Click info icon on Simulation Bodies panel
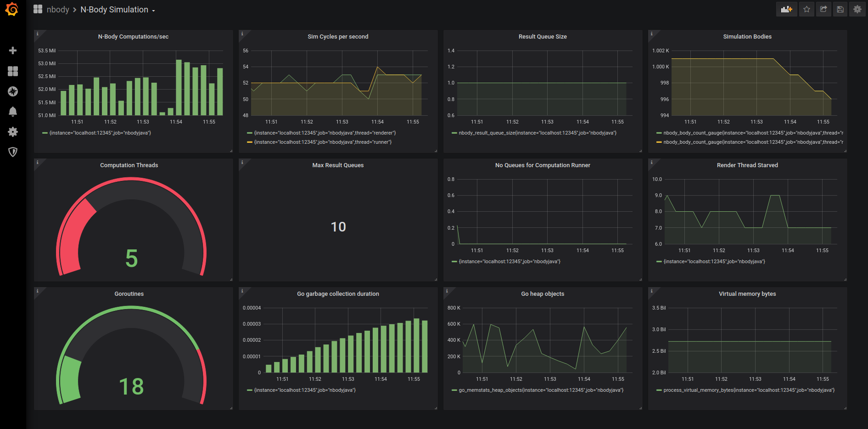The height and width of the screenshot is (429, 868). click(x=651, y=34)
